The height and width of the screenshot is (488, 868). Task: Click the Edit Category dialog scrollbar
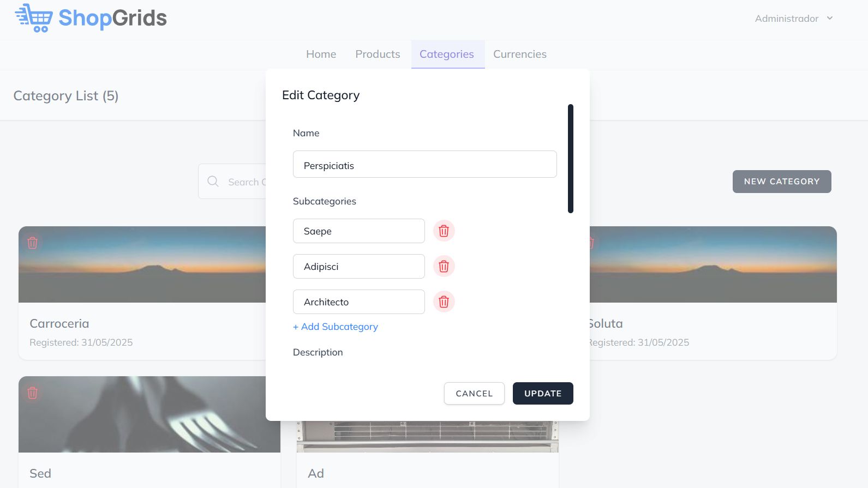click(x=571, y=159)
